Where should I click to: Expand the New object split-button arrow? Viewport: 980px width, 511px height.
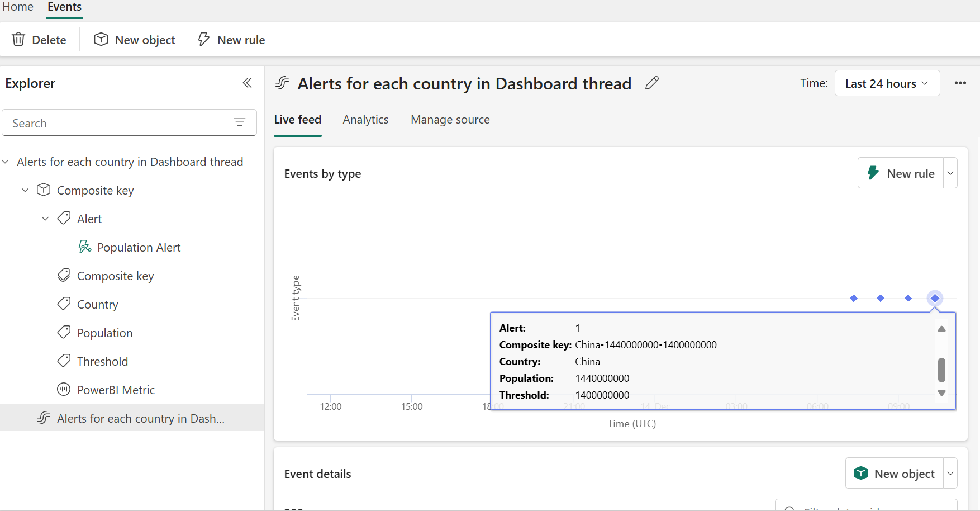pyautogui.click(x=950, y=474)
